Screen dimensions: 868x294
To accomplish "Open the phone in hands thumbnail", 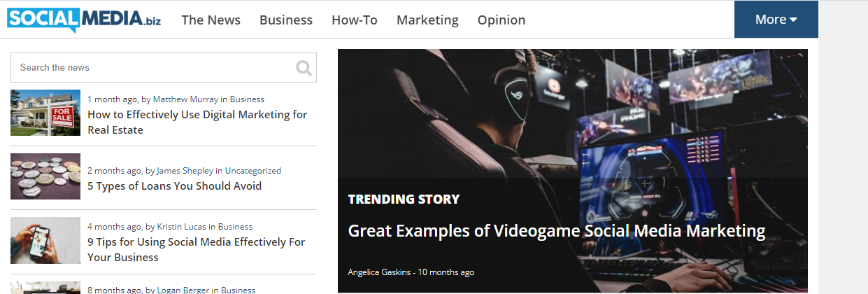I will click(45, 240).
